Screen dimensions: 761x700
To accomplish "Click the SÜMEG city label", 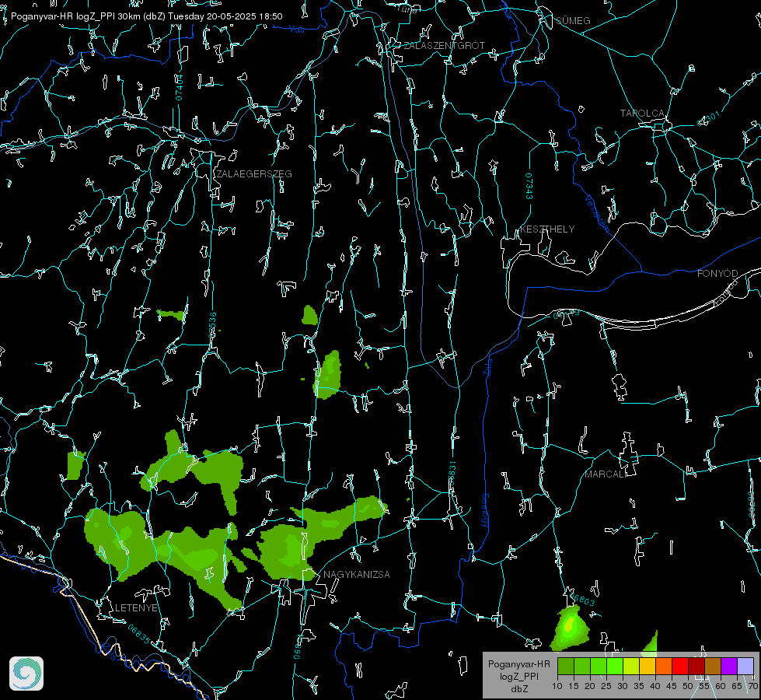I will click(x=573, y=21).
